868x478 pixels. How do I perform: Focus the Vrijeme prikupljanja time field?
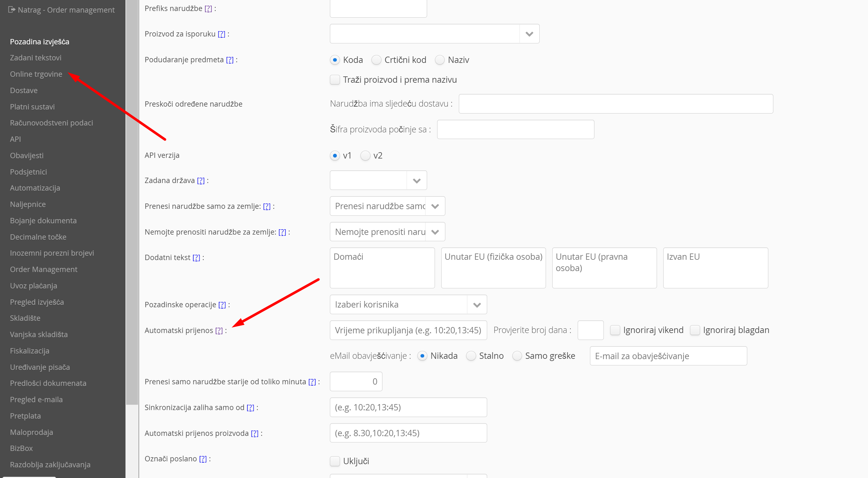[408, 330]
